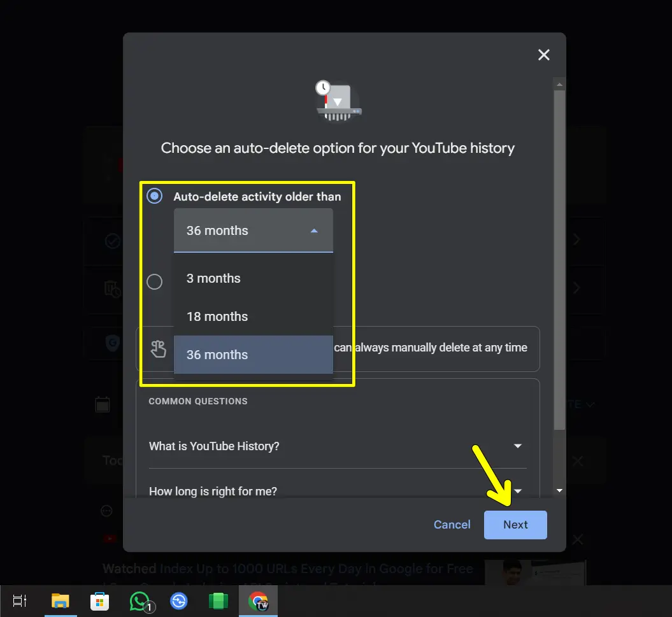The height and width of the screenshot is (617, 672).
Task: Select the second unselected radio option
Action: coord(154,281)
